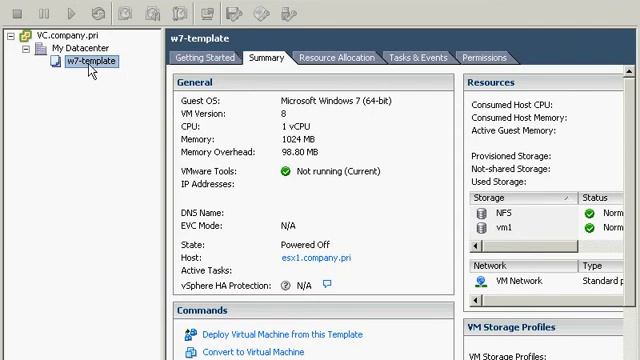Click the Deploy Virtual Machine command icon
Viewport: 640px width, 360px height.
click(x=191, y=335)
